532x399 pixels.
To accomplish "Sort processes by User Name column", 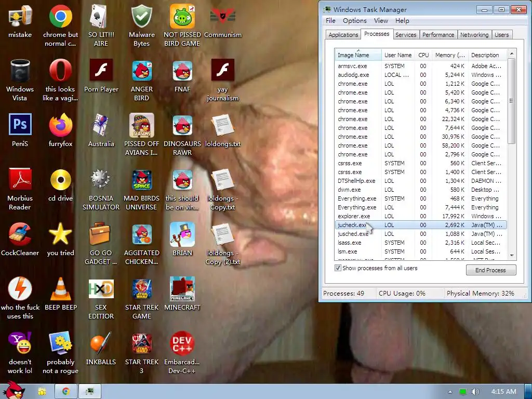I will [397, 55].
